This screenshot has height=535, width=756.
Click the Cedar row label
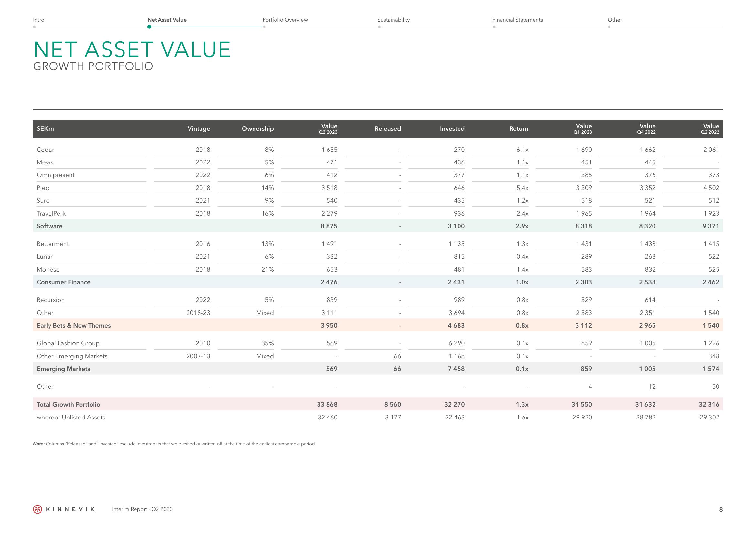tap(46, 150)
